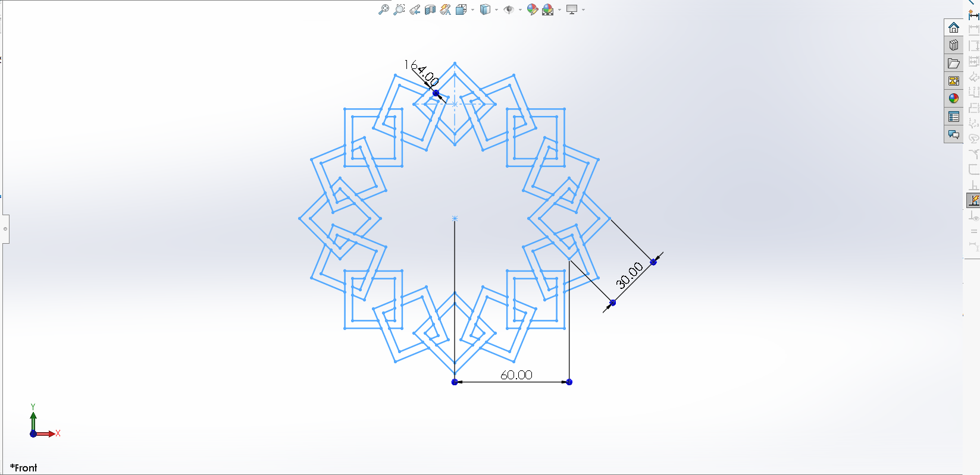Switch to SOLIDWORKS Resources home tab
The image size is (980, 475).
[953, 27]
